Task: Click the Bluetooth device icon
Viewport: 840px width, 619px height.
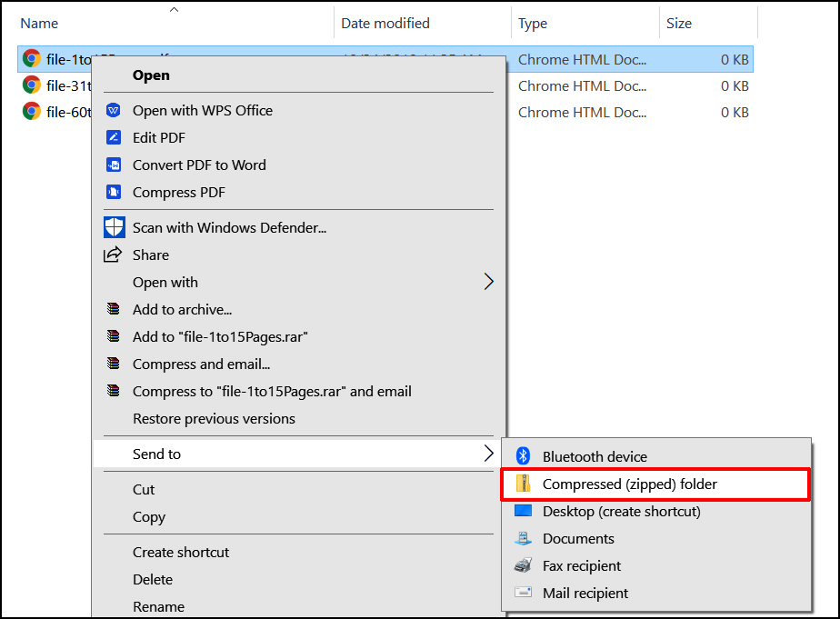Action: (523, 456)
